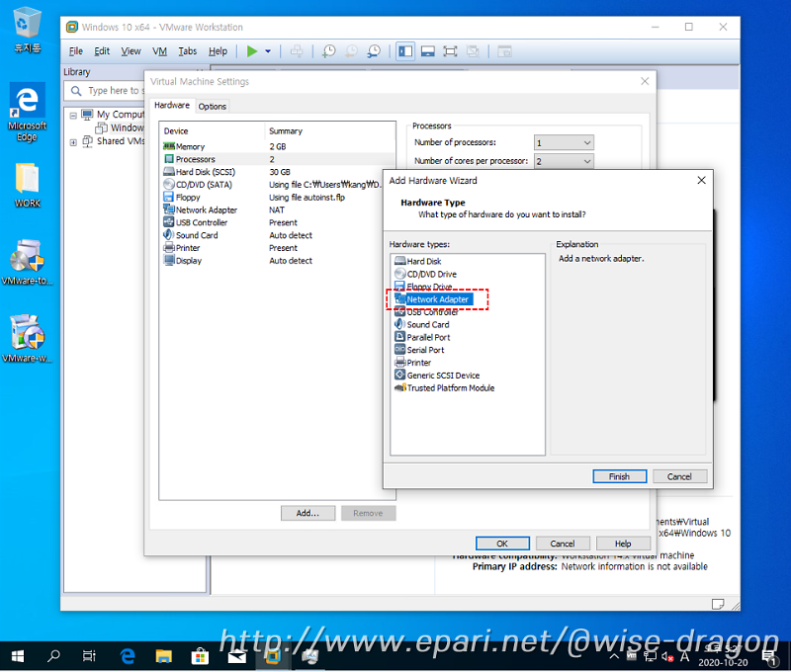
Task: Click the Take Snapshot clock icon
Action: click(x=329, y=51)
